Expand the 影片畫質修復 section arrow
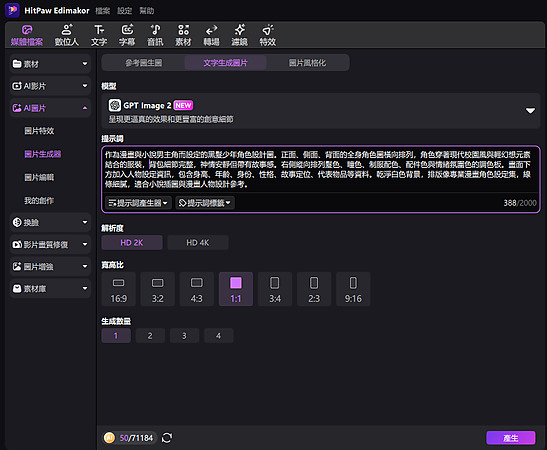The width and height of the screenshot is (547, 450). point(85,245)
